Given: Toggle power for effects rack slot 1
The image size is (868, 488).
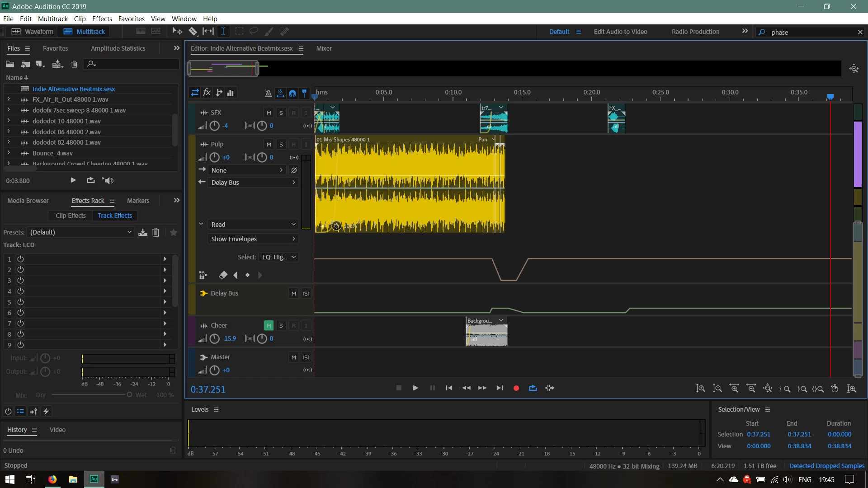Looking at the screenshot, I should 20,259.
